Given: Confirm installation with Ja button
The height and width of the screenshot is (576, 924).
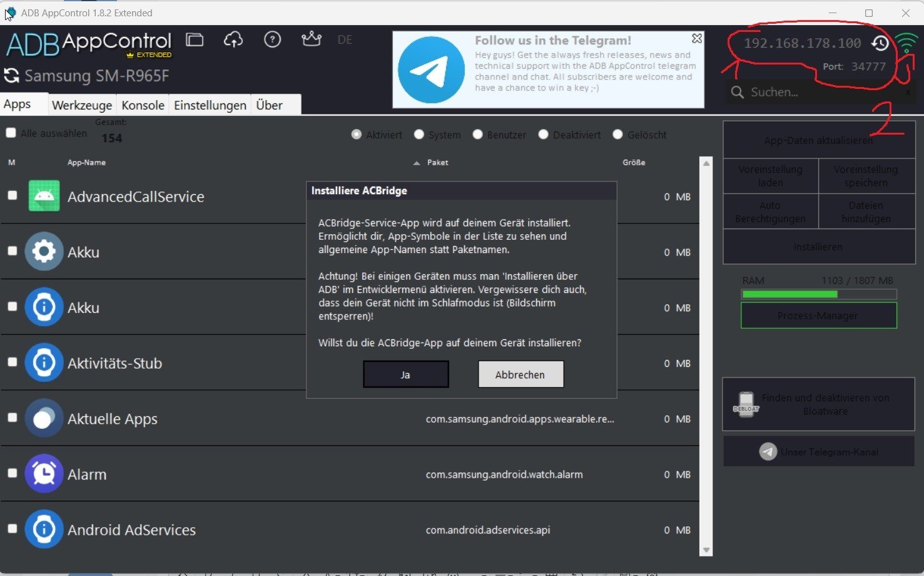Looking at the screenshot, I should pyautogui.click(x=405, y=374).
